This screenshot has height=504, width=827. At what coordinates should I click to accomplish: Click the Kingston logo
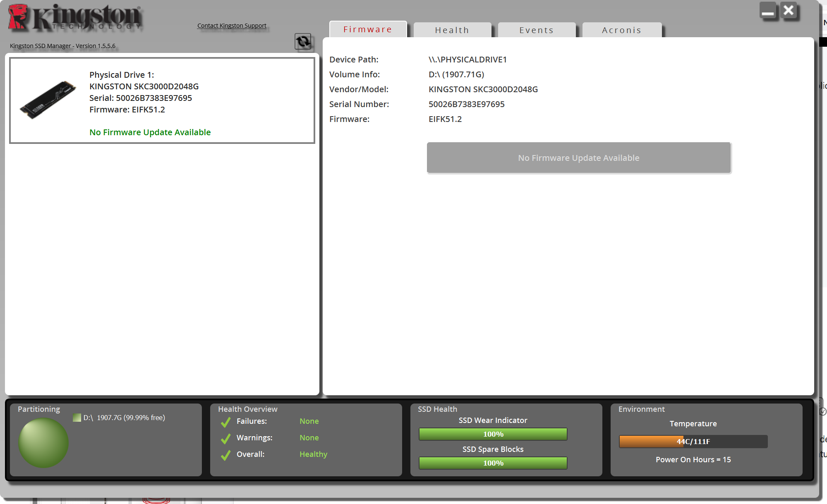(75, 18)
